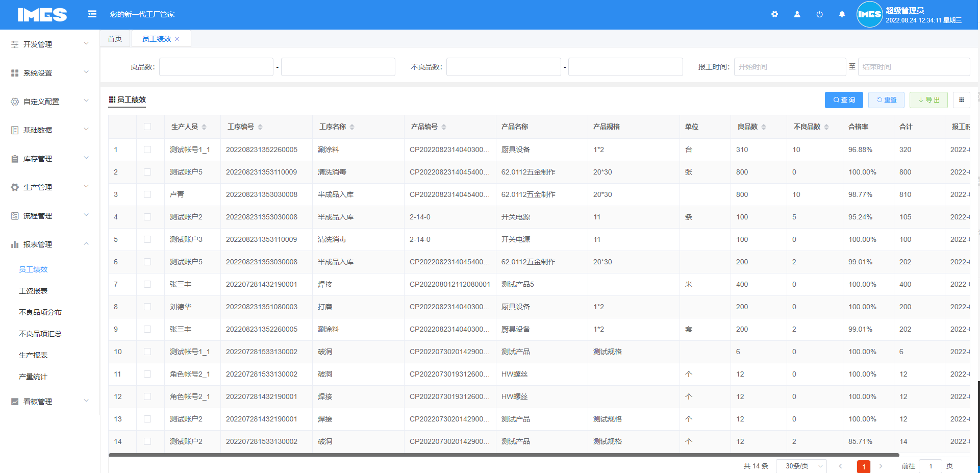Switch to 首页 tab
This screenshot has height=473, width=980.
115,39
